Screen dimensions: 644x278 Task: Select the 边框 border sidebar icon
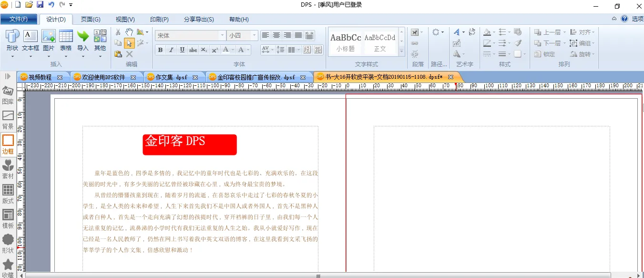(x=8, y=144)
